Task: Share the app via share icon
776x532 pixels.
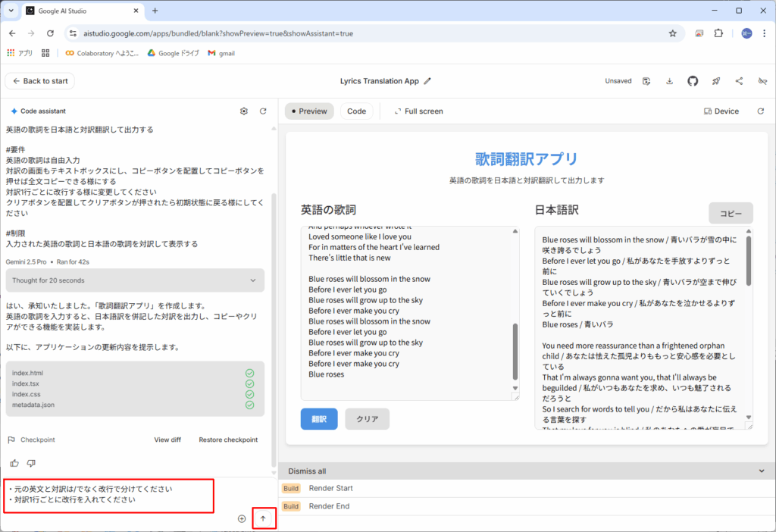Action: pos(739,80)
